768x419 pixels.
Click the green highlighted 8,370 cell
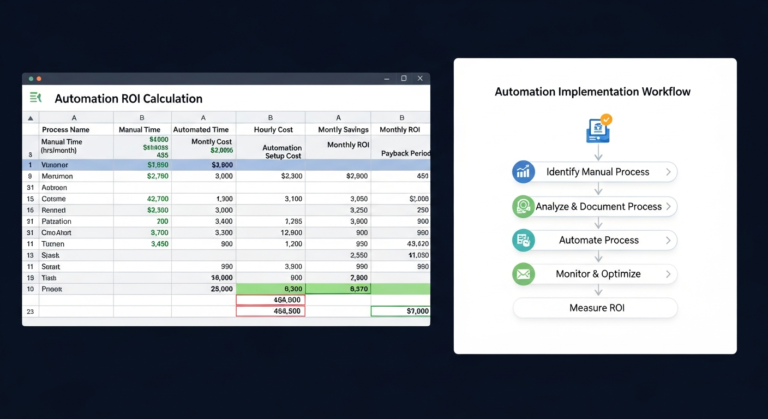tap(338, 289)
